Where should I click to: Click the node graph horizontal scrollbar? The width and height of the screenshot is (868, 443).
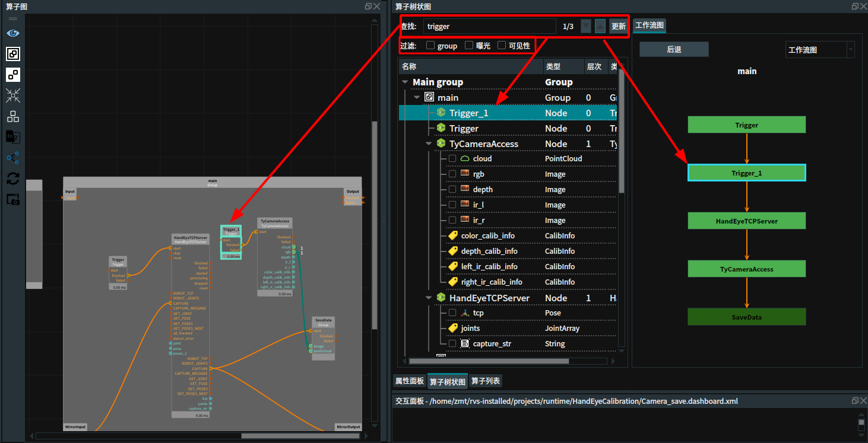click(x=300, y=436)
